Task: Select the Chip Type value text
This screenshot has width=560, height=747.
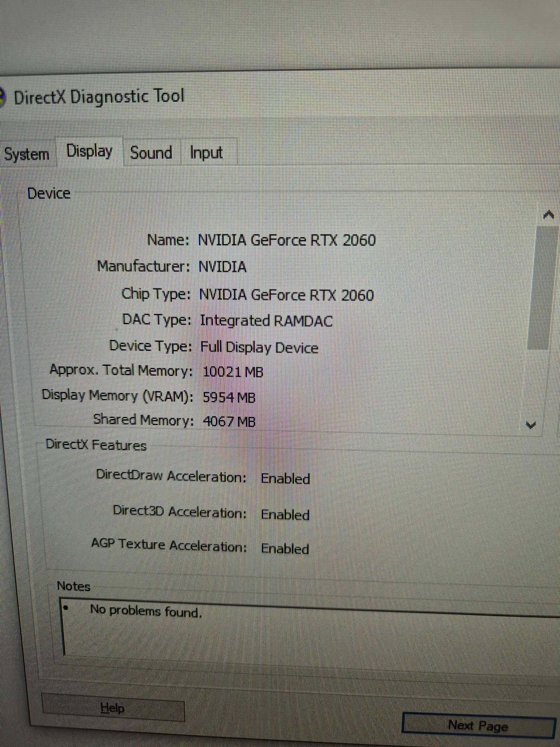Action: coord(286,295)
